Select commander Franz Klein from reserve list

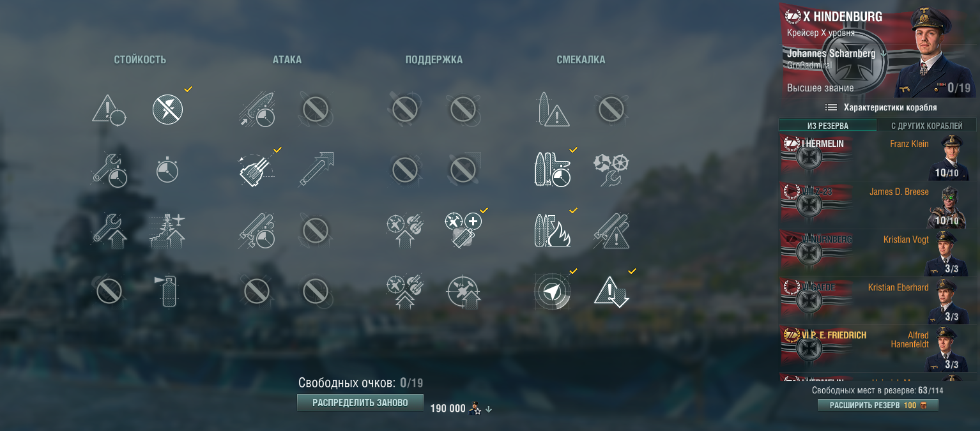879,157
